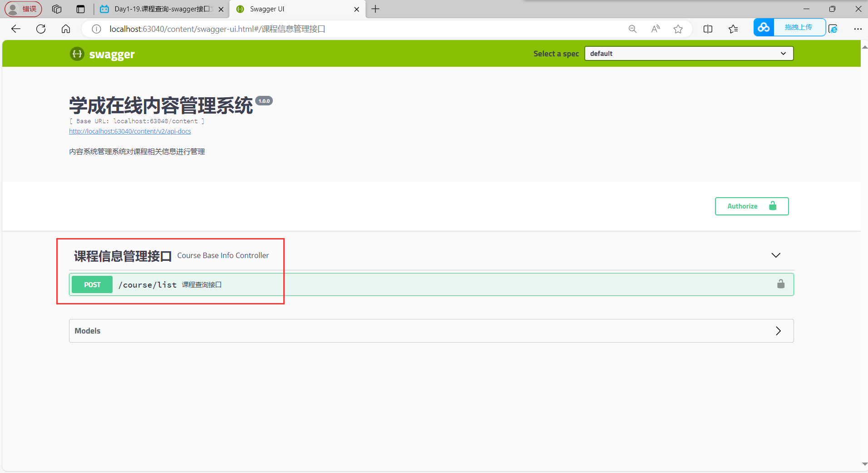This screenshot has height=473, width=868.
Task: Click the 1.0.0 version badge
Action: coord(264,101)
